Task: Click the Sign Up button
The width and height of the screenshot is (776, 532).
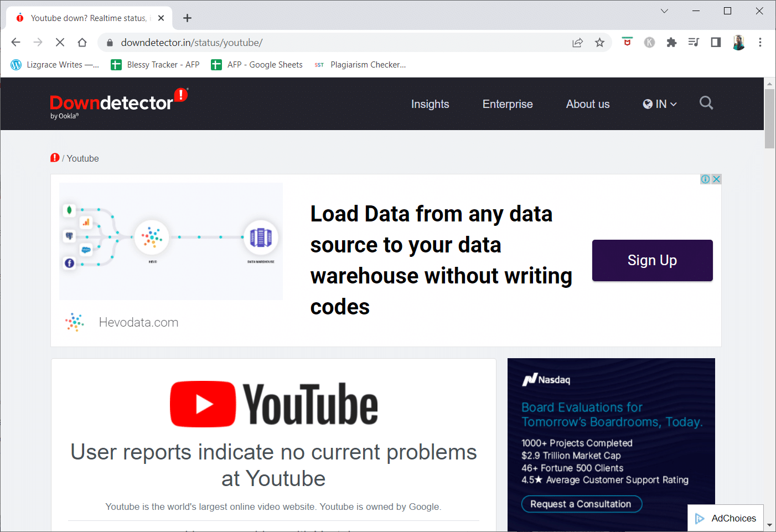Action: tap(653, 260)
